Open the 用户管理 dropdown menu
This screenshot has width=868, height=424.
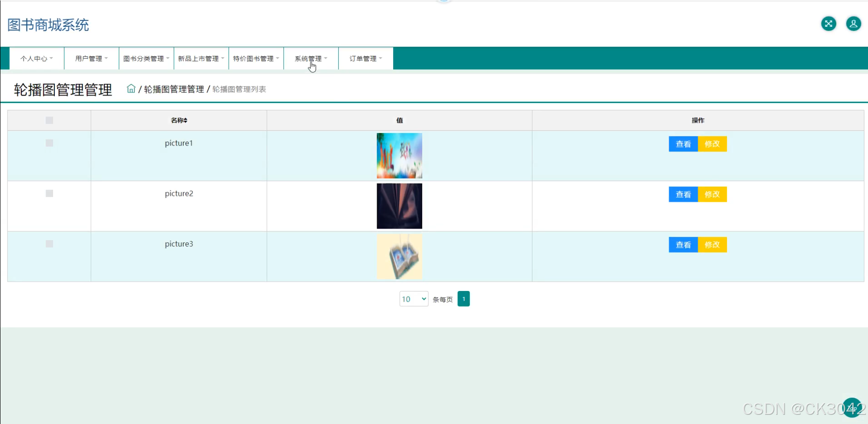91,59
